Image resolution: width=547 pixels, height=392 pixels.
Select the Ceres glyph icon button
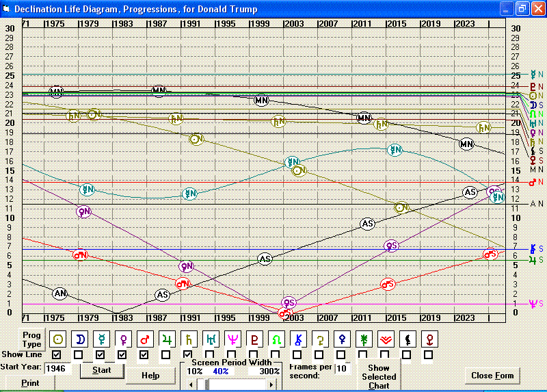click(x=320, y=339)
